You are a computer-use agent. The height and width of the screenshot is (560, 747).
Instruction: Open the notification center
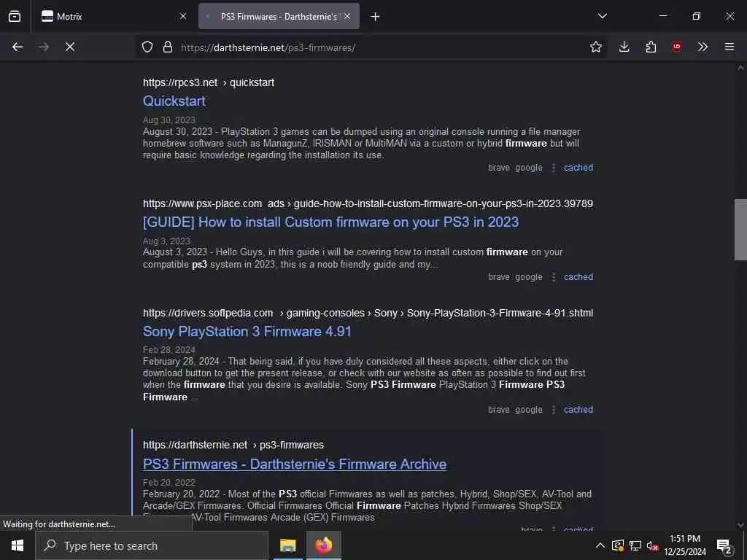pyautogui.click(x=724, y=547)
